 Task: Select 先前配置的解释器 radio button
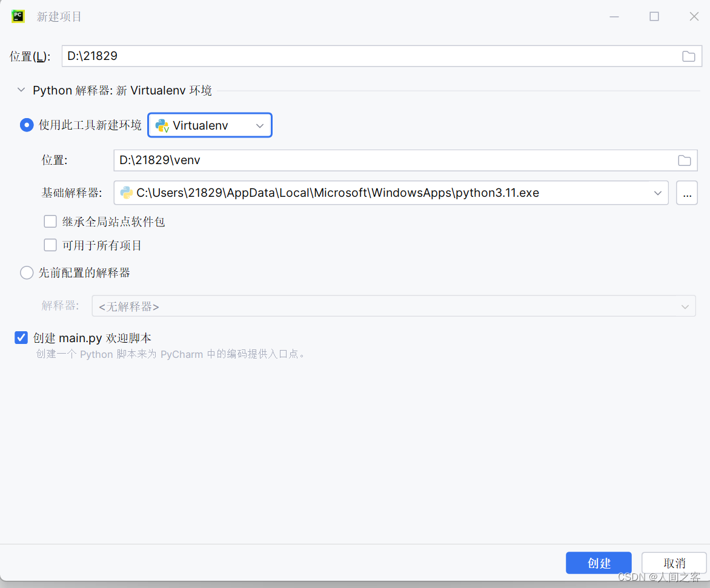tap(27, 273)
